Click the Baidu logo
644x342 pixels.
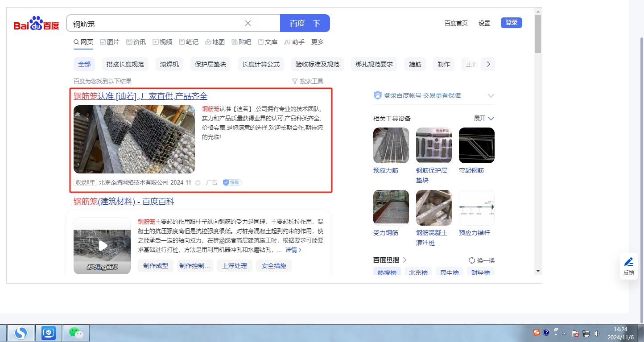pyautogui.click(x=36, y=23)
